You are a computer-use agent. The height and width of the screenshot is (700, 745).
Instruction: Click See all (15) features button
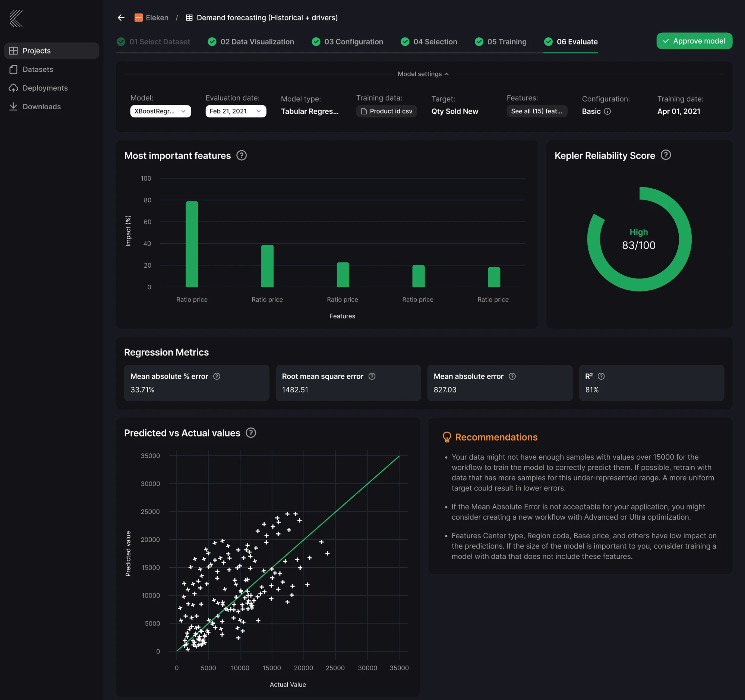(x=536, y=111)
